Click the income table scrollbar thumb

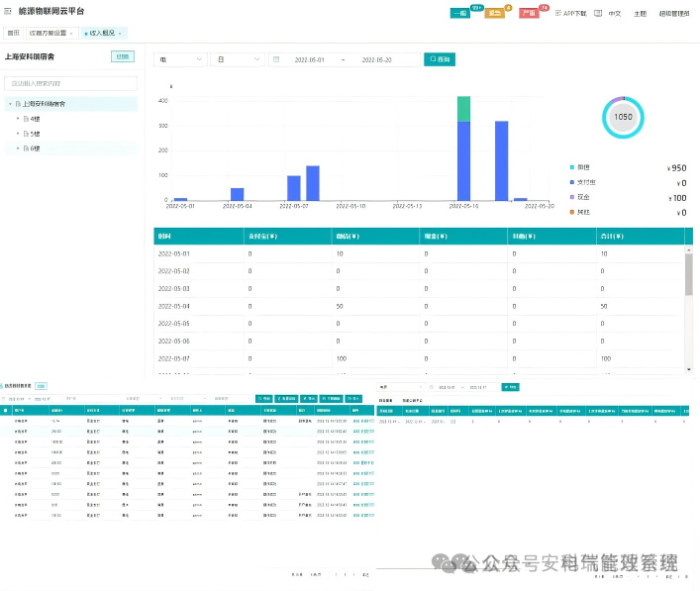(x=688, y=274)
